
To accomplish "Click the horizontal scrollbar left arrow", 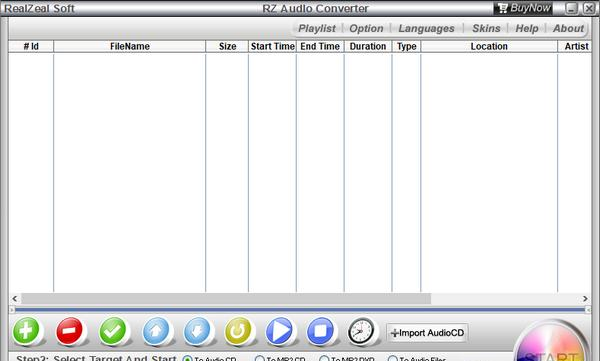I will (x=15, y=299).
